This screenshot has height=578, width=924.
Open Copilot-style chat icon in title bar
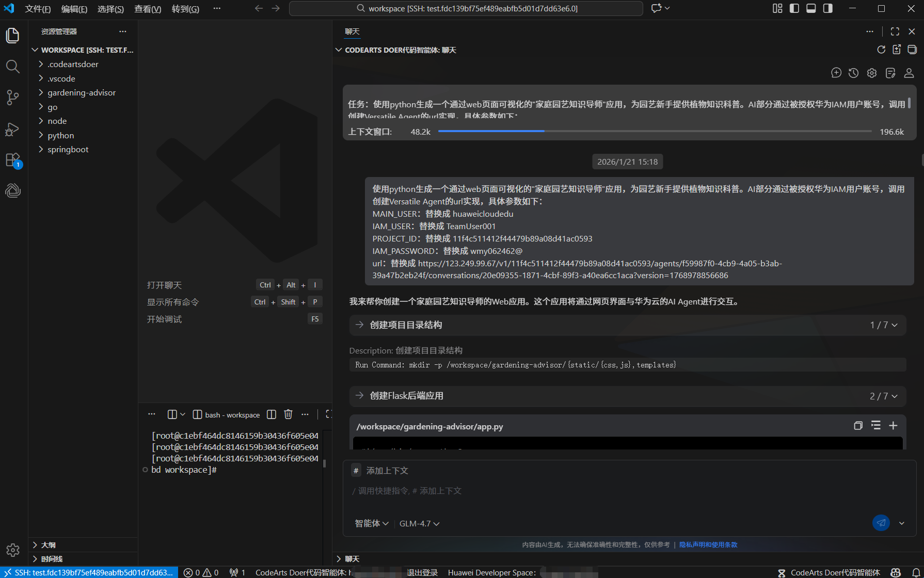[657, 8]
